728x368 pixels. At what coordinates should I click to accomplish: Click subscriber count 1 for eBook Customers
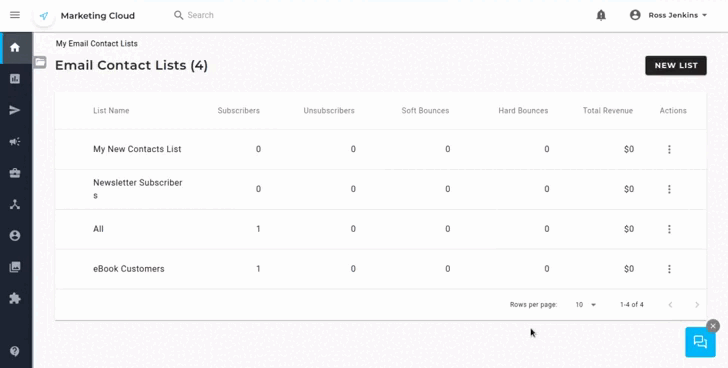(x=258, y=269)
